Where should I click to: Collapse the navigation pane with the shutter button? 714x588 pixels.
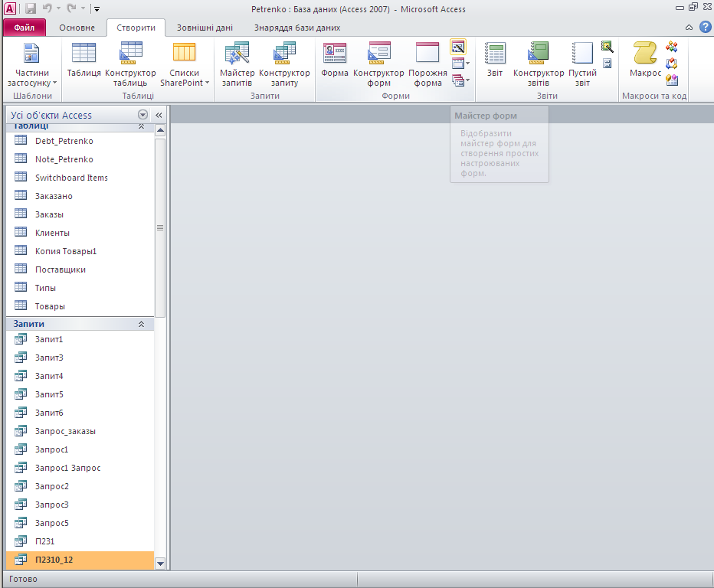[159, 115]
